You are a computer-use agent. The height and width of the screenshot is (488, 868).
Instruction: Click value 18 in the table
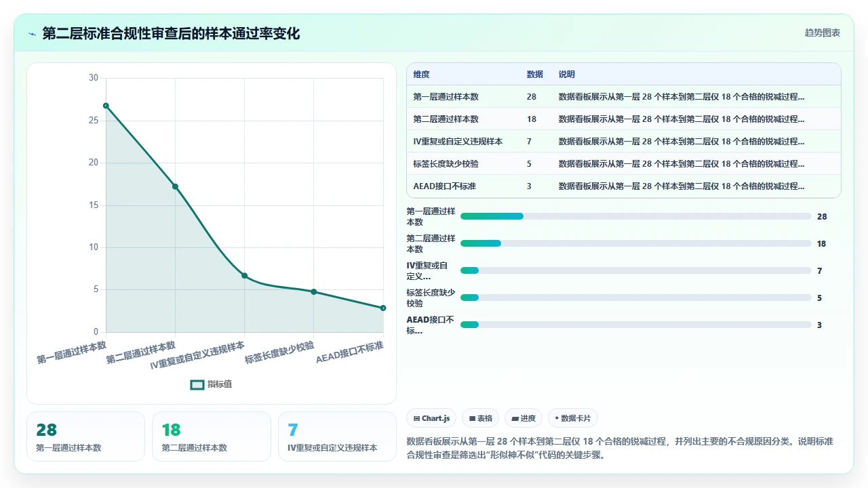point(532,119)
